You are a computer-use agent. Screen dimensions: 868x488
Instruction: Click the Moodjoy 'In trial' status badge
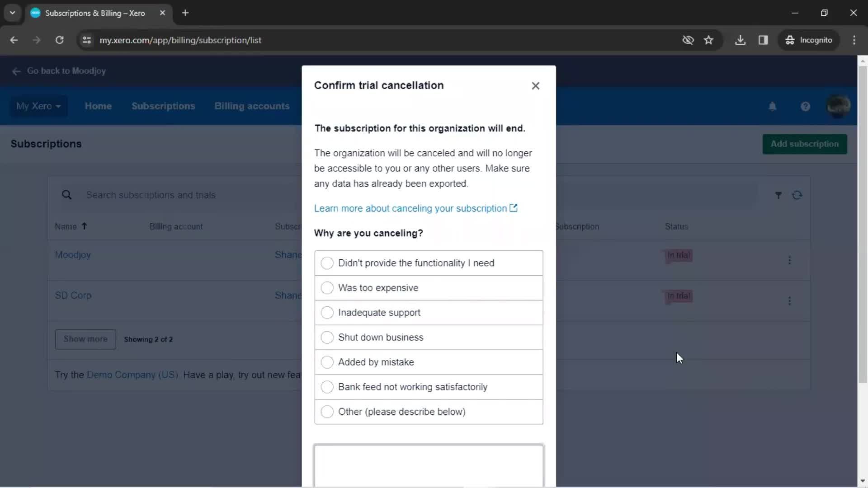[x=679, y=255]
